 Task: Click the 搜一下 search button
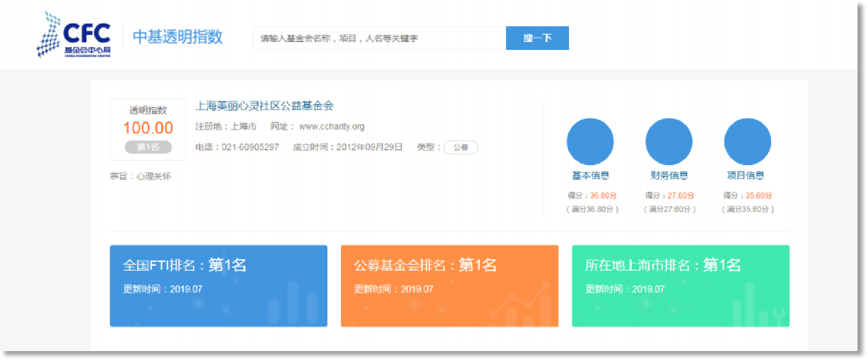point(537,38)
